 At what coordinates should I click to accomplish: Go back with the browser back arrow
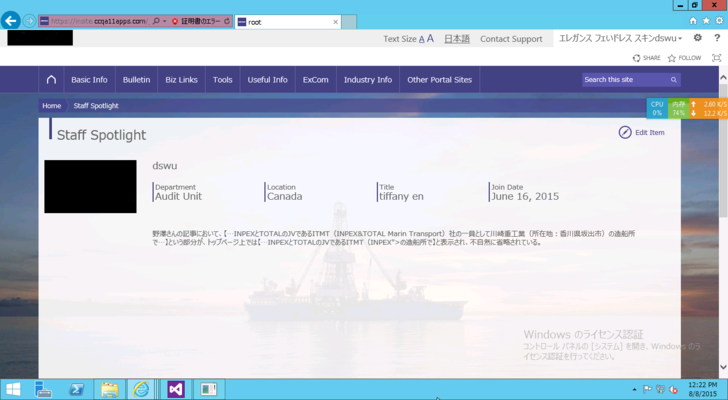[11, 20]
